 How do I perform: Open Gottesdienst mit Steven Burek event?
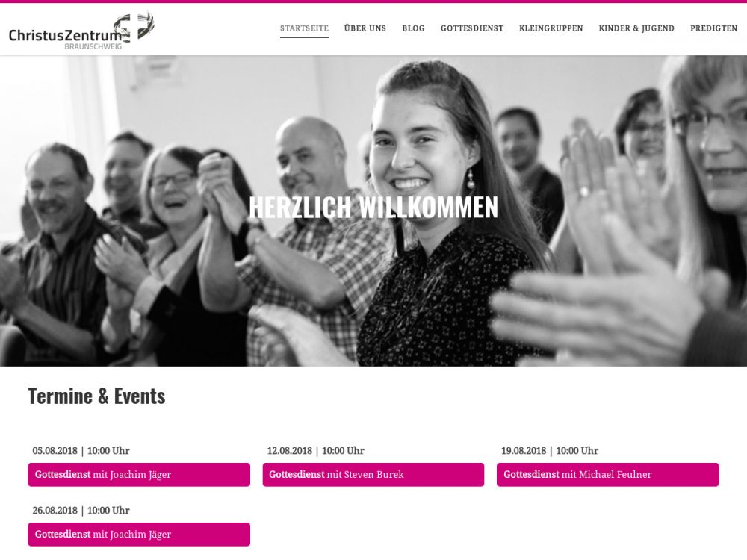[x=373, y=475]
